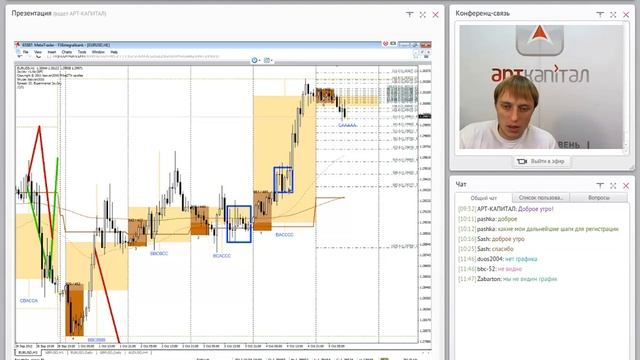This screenshot has height=360, width=640.
Task: Select the GBPUSD,H1 chart tab
Action: coord(54,352)
